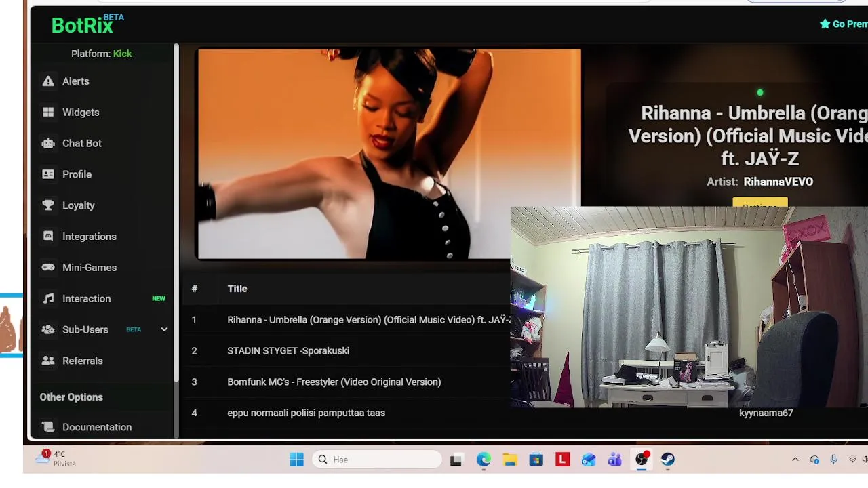Select eppu normaali poliisi pamputtaa taas
The image size is (868, 488).
tap(346, 413)
